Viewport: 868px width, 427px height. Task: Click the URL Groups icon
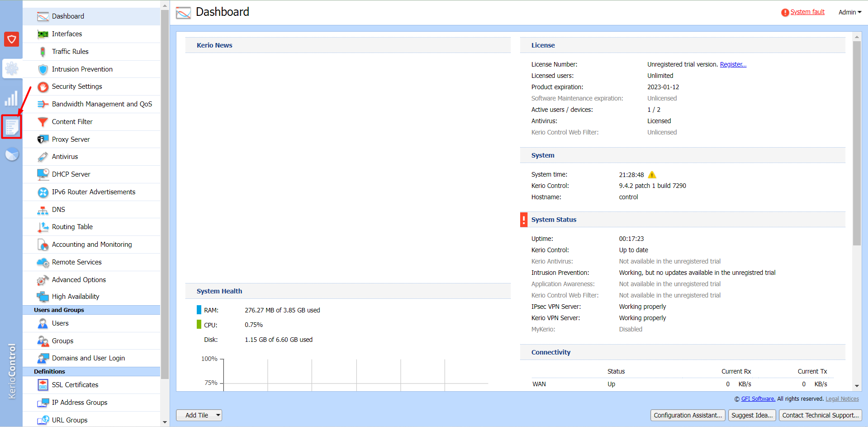43,420
